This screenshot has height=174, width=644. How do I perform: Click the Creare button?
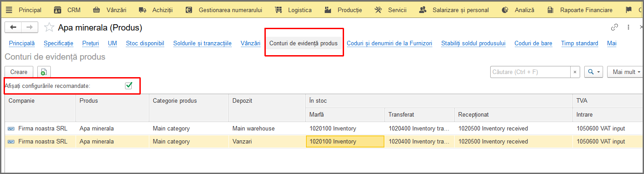pyautogui.click(x=19, y=72)
